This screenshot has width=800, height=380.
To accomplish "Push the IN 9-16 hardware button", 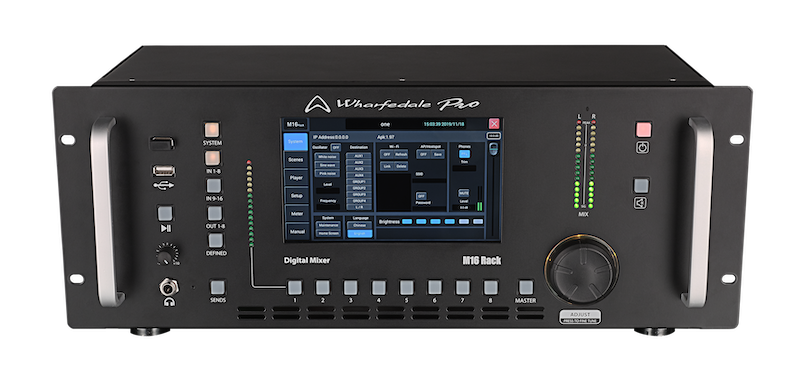I will [x=214, y=185].
